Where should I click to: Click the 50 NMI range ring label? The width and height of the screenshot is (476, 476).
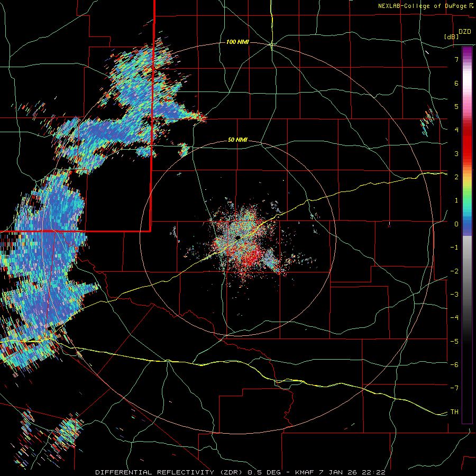click(237, 140)
